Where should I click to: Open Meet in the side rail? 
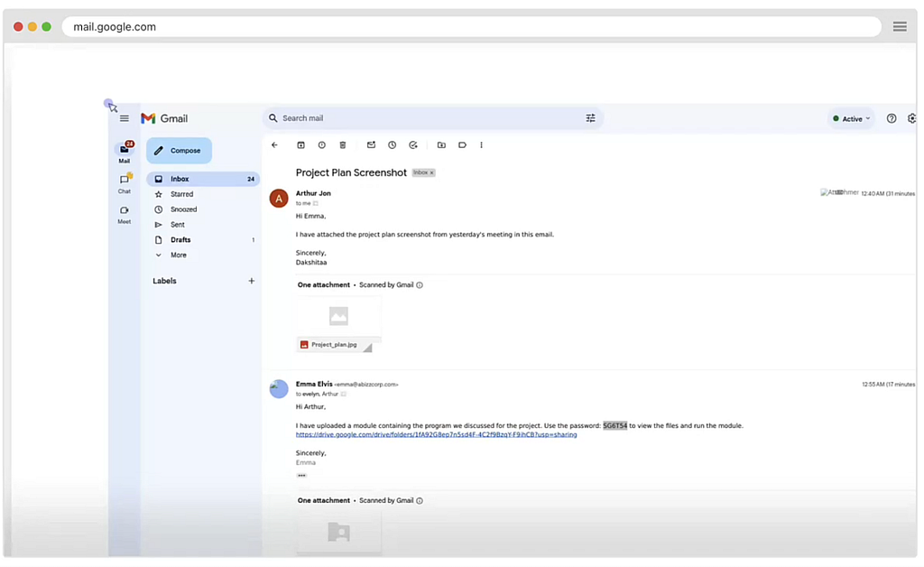[x=125, y=214]
